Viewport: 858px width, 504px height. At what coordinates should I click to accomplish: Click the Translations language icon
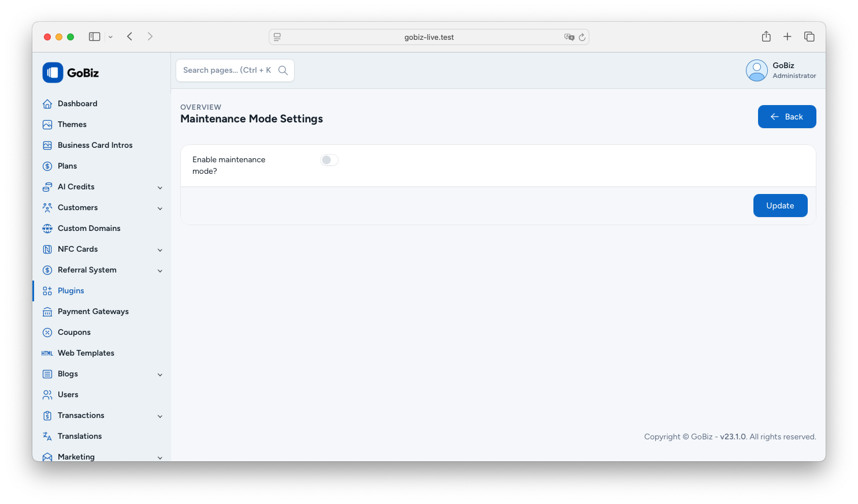(47, 436)
